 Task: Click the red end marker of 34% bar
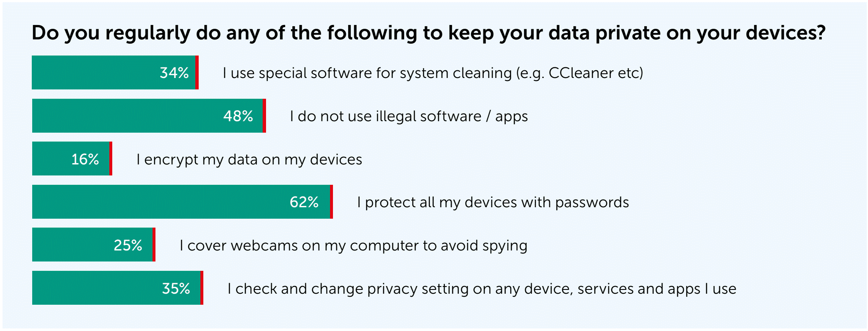197,72
